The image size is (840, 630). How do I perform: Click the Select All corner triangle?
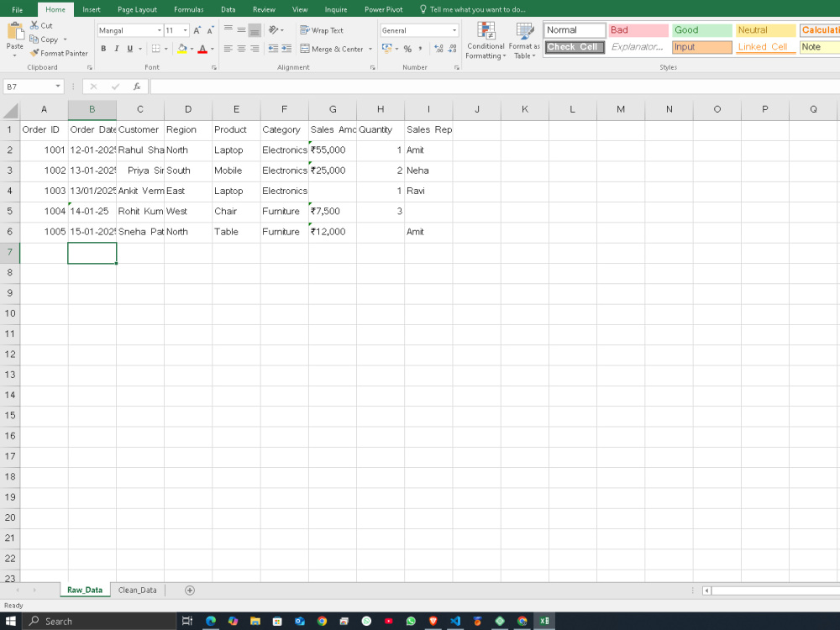[x=10, y=110]
